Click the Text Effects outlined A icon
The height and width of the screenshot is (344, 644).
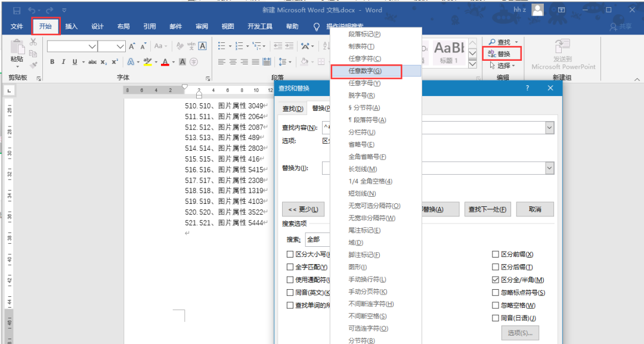tap(131, 62)
